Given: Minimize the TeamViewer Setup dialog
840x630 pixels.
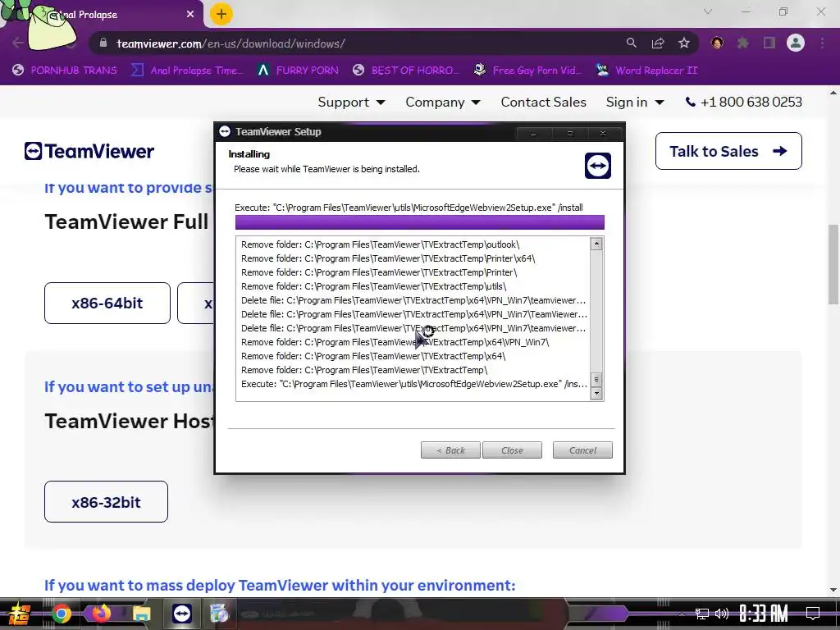Looking at the screenshot, I should (533, 133).
